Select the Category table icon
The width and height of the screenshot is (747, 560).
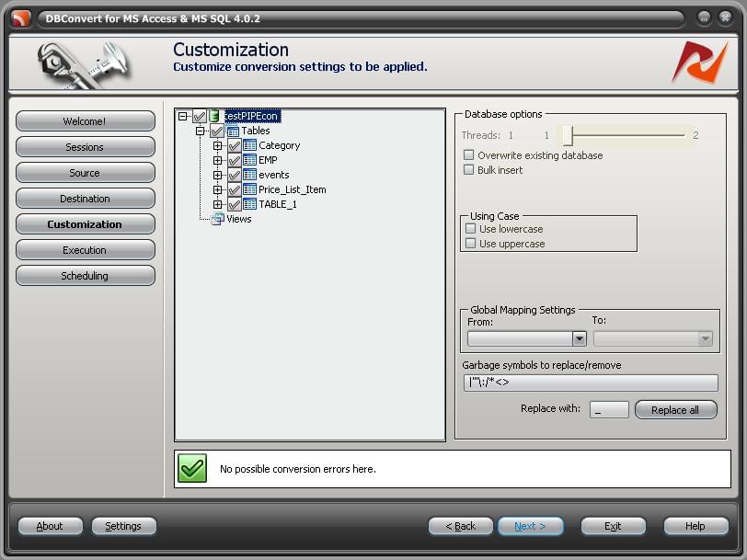tap(249, 145)
